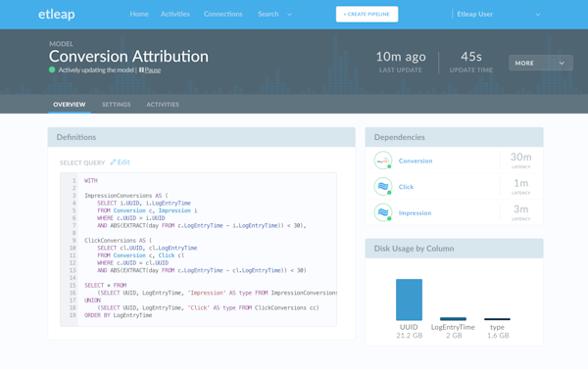Click the 'Definitions' panel header
588x369 pixels.
click(x=201, y=137)
